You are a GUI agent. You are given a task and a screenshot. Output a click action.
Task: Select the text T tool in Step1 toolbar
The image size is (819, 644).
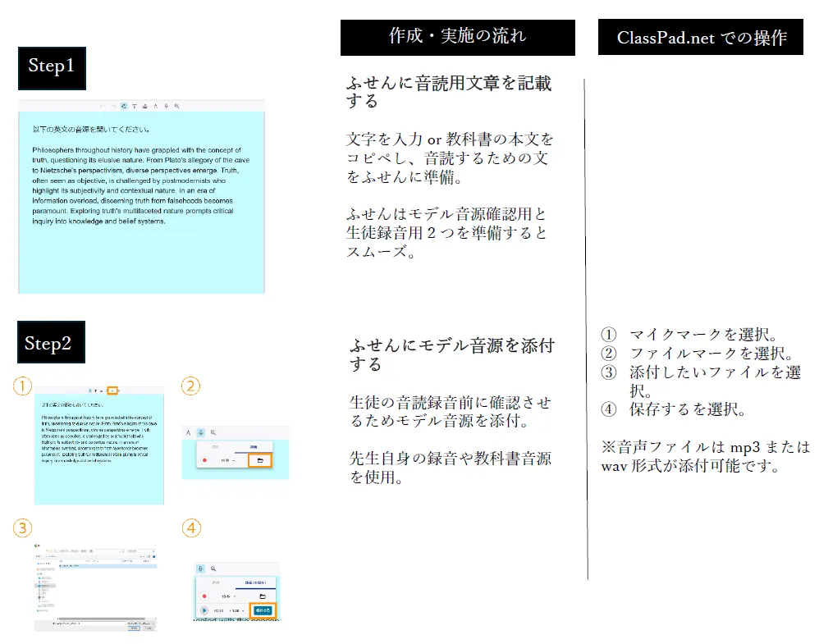134,106
